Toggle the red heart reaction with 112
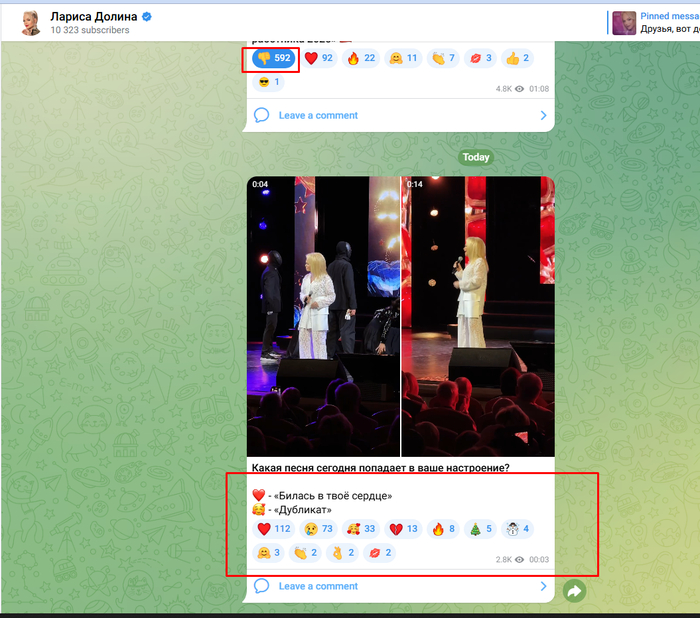The image size is (700, 618). (274, 529)
